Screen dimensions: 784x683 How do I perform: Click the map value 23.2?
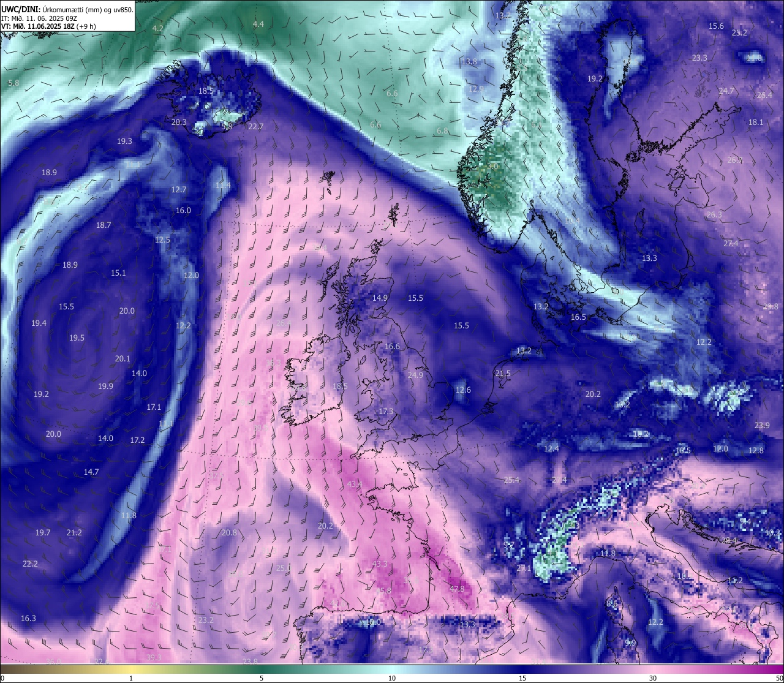click(206, 621)
